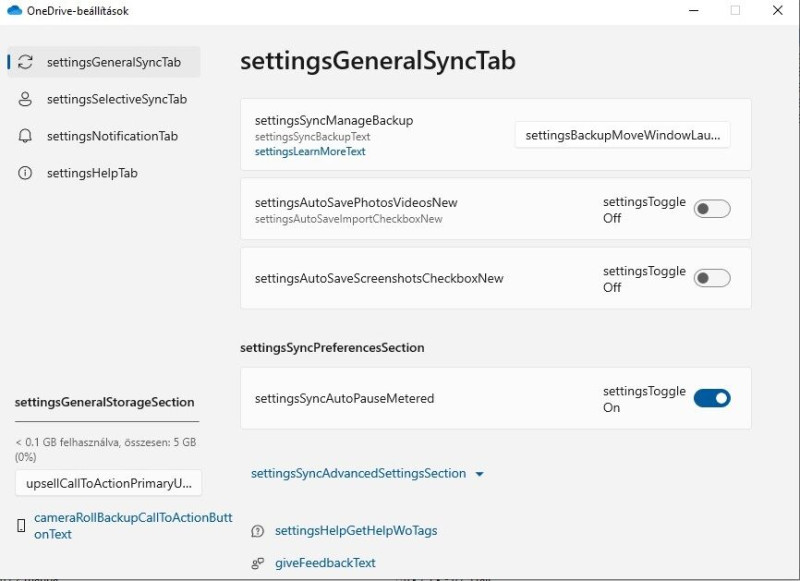Enable the settingsAutoSavePhotosVideosNew toggle
The image size is (800, 581).
point(712,209)
